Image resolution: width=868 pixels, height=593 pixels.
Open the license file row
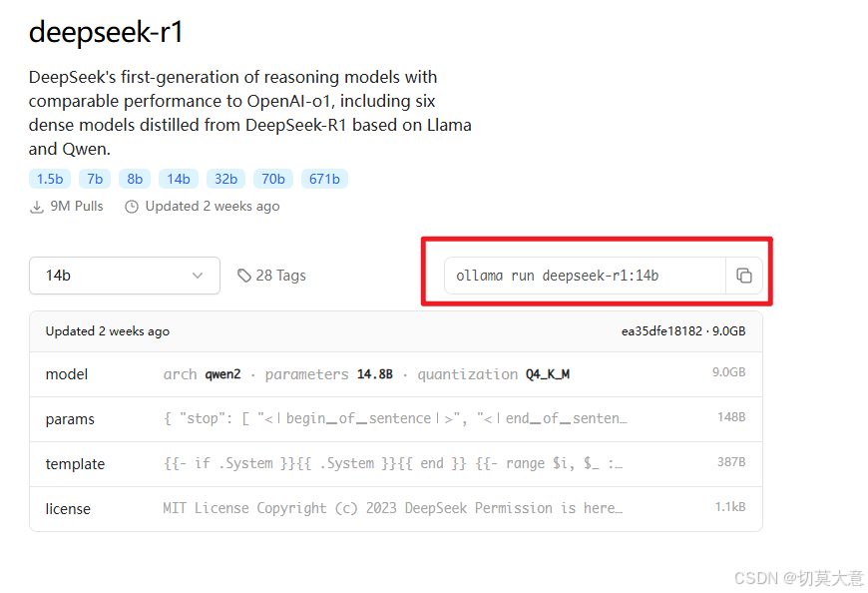(x=396, y=509)
